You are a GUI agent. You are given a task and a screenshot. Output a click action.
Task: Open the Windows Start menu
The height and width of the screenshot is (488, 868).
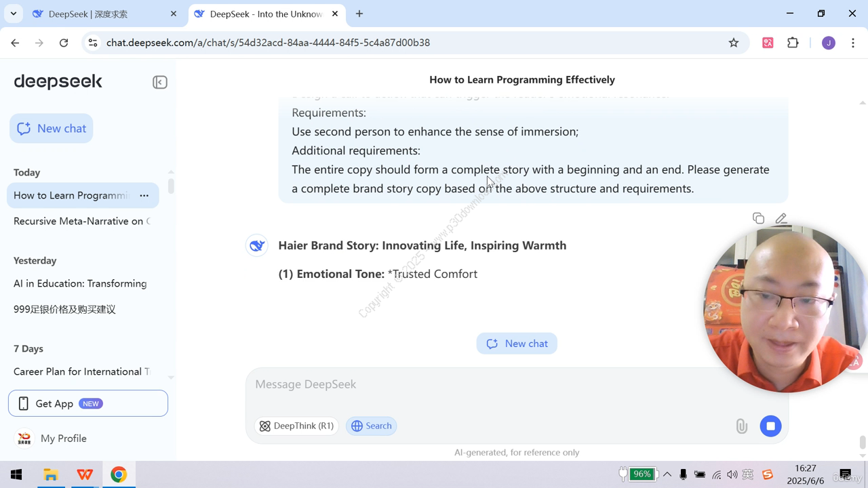click(16, 474)
